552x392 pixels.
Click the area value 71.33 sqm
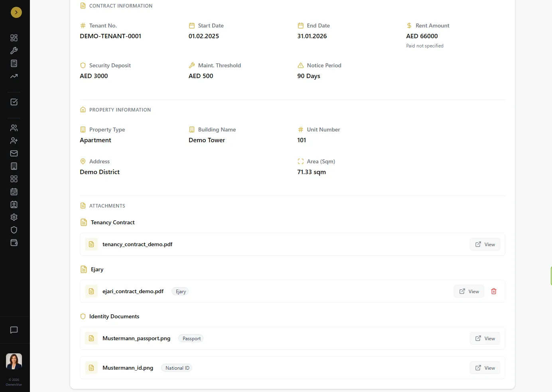click(311, 172)
